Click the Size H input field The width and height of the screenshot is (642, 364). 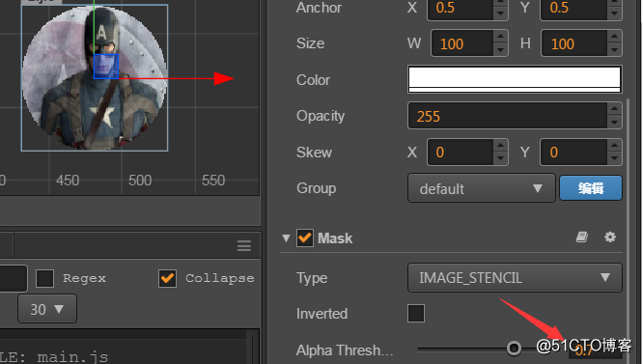coord(574,43)
